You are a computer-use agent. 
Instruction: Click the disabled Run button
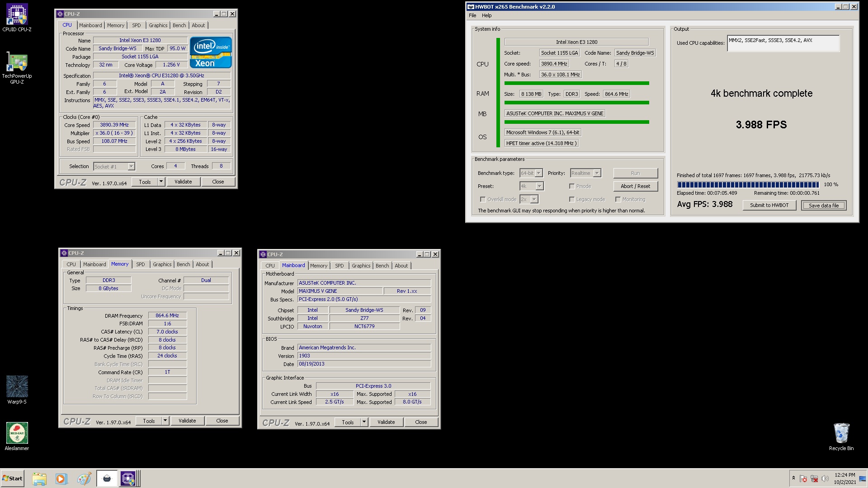[635, 173]
